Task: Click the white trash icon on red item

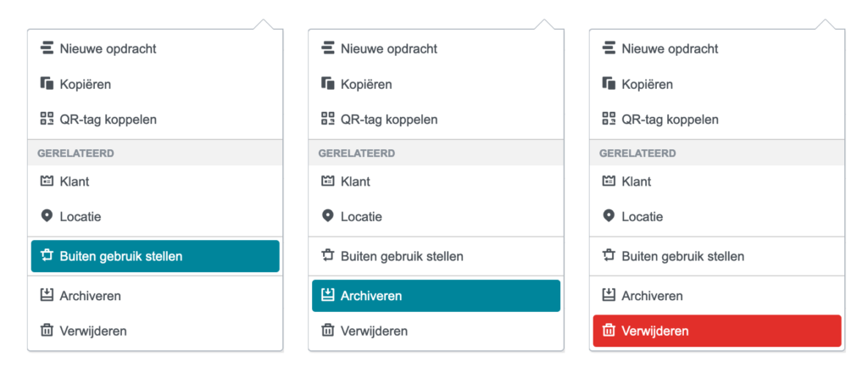Action: point(609,331)
